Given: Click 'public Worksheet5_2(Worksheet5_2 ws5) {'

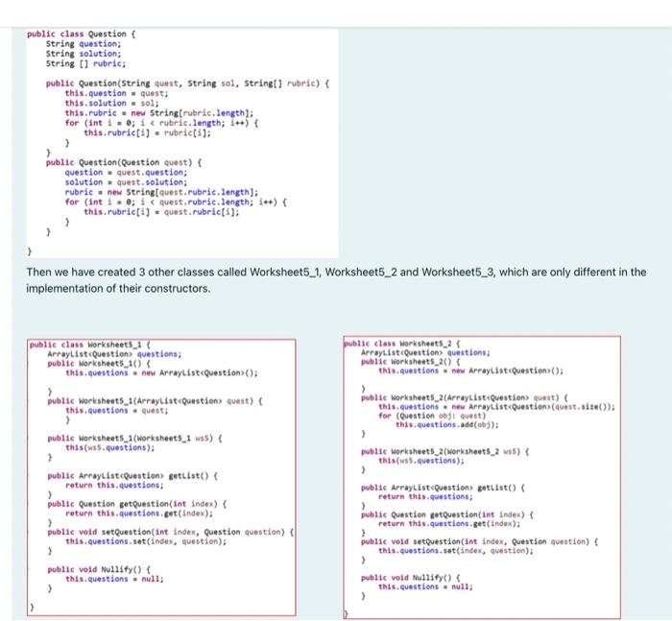Looking at the screenshot, I should click(x=444, y=452).
